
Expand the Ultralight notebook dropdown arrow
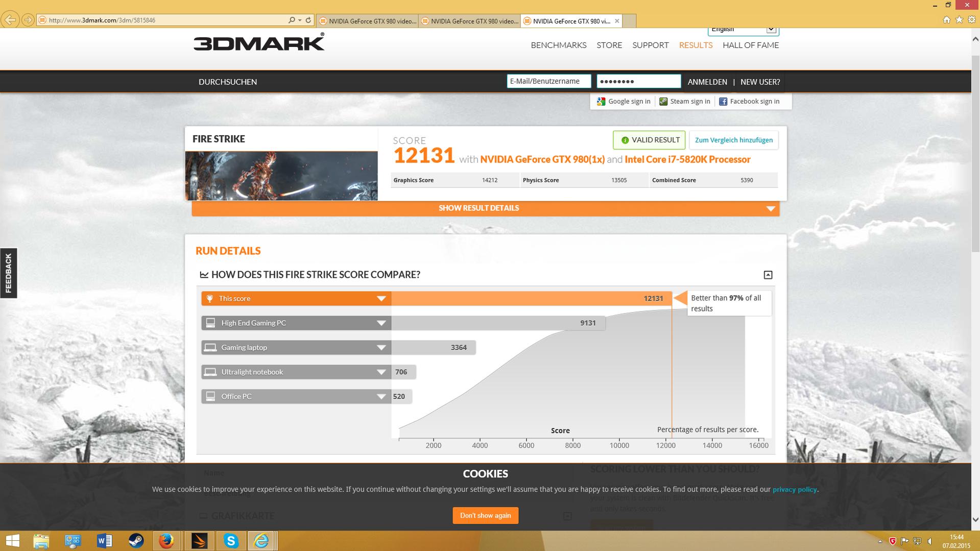tap(381, 372)
